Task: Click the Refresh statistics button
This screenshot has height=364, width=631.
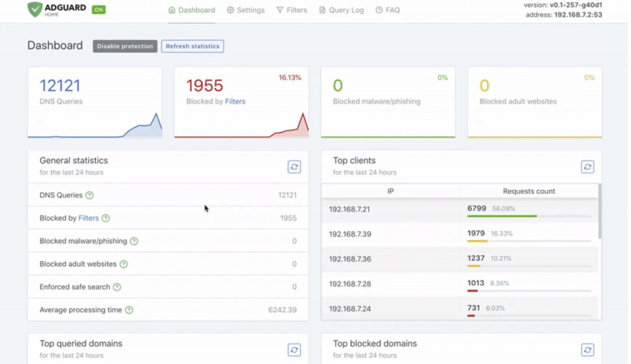Action: click(x=192, y=46)
